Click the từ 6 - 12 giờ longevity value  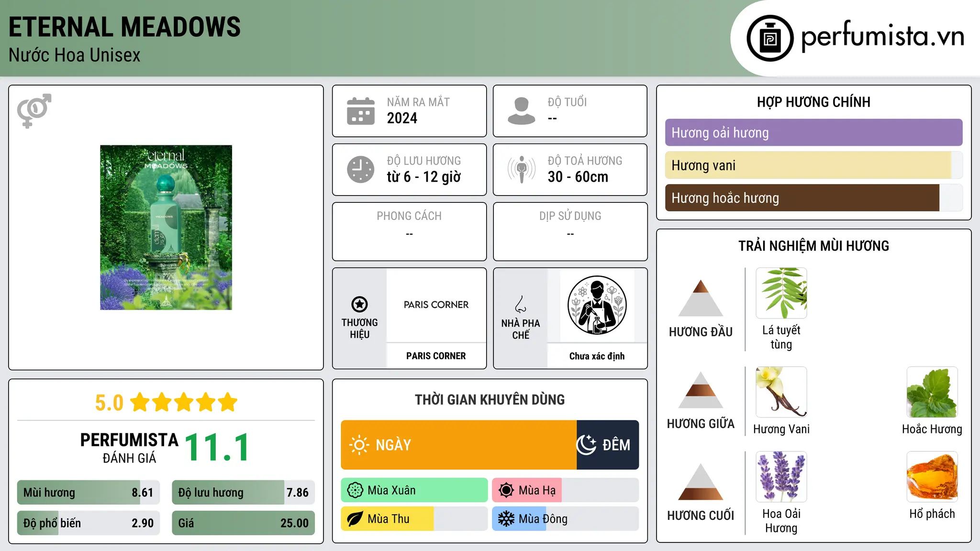(x=424, y=177)
